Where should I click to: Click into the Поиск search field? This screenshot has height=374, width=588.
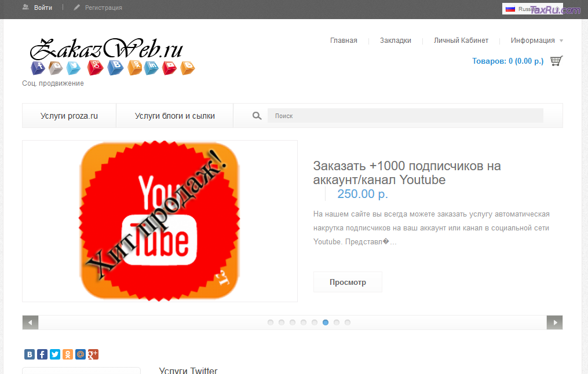(405, 116)
